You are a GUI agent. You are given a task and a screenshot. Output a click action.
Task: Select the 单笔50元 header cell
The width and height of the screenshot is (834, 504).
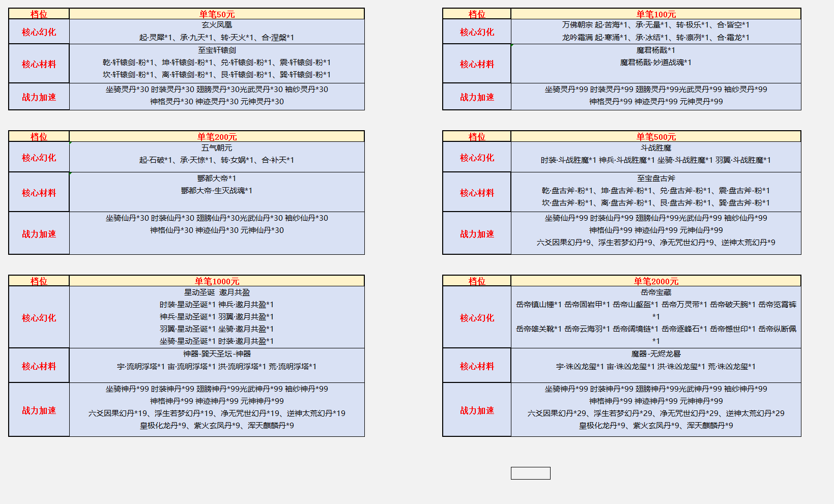pos(217,14)
